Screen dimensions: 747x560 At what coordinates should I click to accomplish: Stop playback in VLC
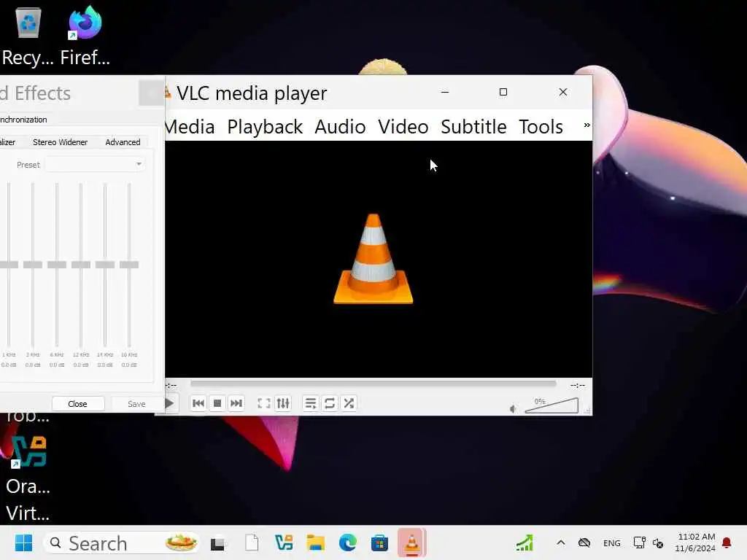(x=217, y=403)
